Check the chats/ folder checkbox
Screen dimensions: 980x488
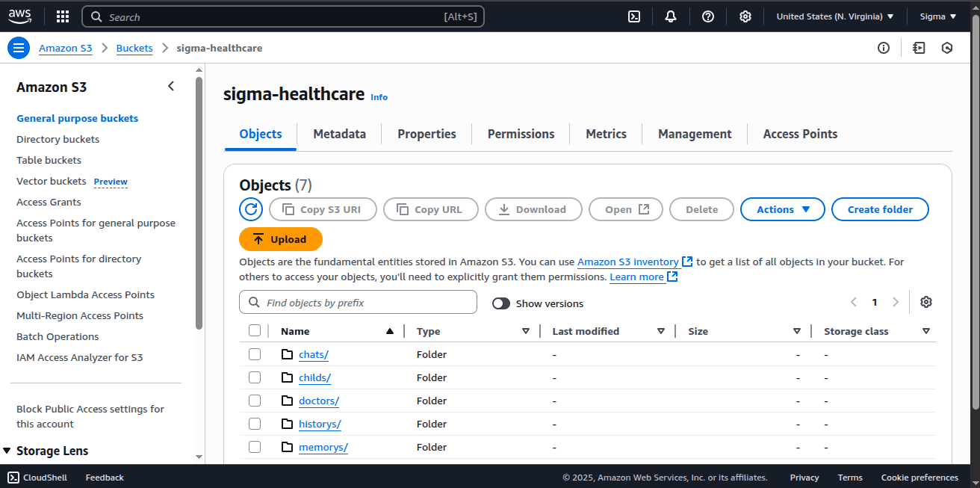pos(255,353)
